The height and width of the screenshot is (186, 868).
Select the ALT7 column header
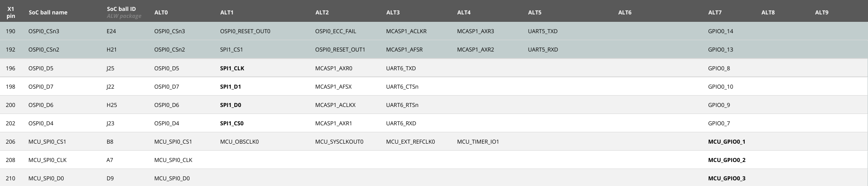click(x=715, y=12)
